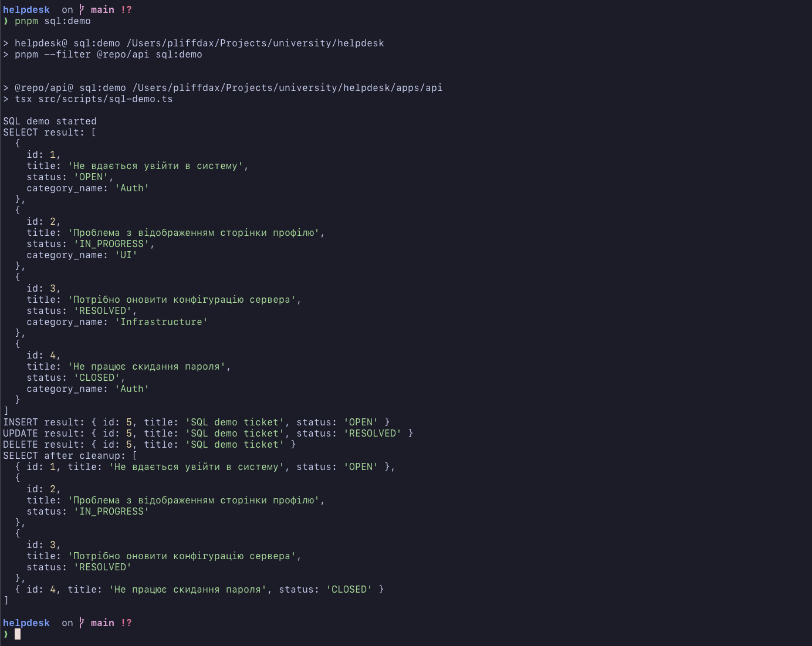
Task: Click the '!?' git status in the bottom prompt
Action: click(x=126, y=623)
